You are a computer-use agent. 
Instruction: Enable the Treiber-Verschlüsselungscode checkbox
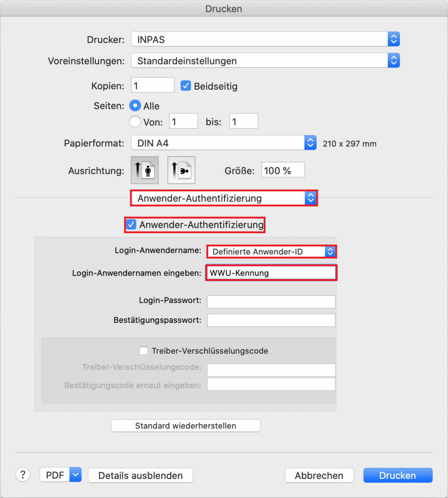144,351
